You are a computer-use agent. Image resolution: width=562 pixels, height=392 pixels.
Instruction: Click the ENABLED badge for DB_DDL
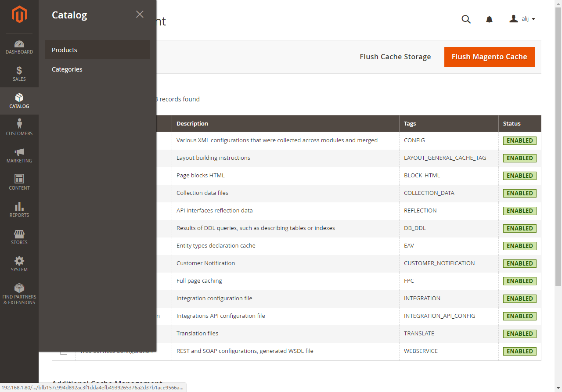click(520, 228)
